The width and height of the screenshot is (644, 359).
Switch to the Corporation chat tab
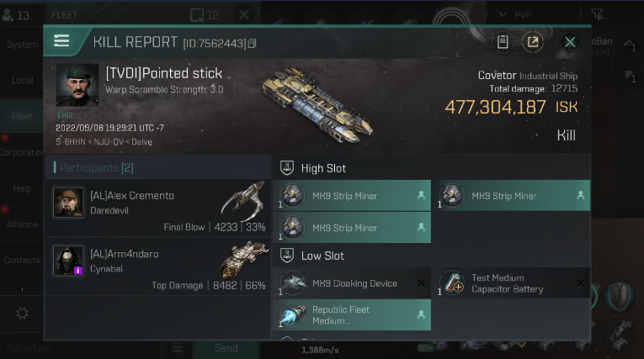pos(22,153)
